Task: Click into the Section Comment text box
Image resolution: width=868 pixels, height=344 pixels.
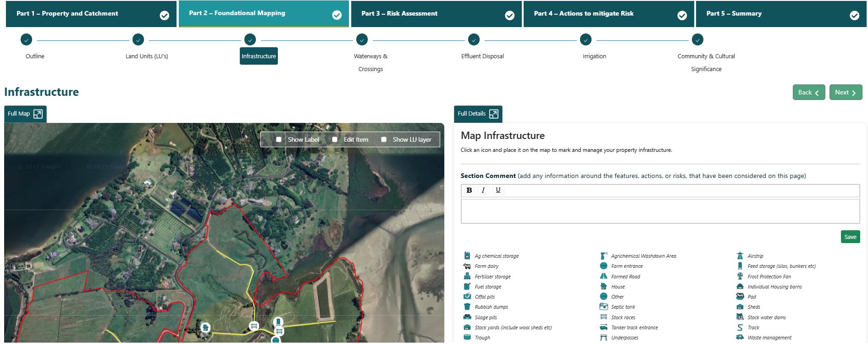Action: pos(660,211)
